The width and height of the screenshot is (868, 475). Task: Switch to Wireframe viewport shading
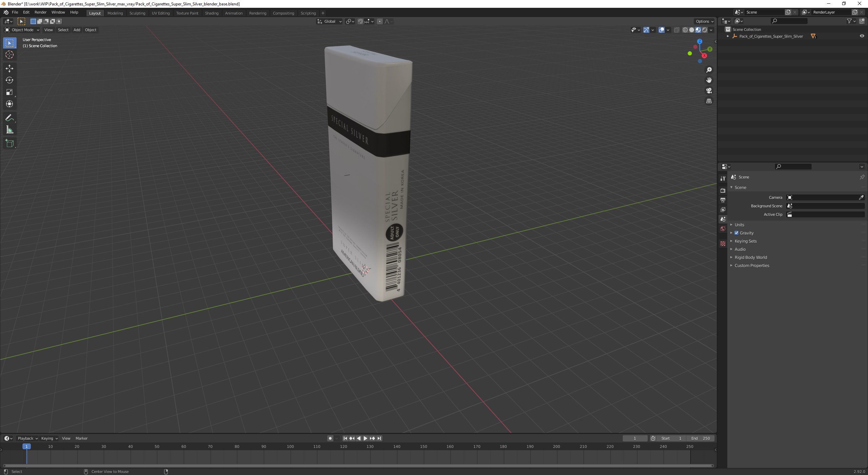685,30
